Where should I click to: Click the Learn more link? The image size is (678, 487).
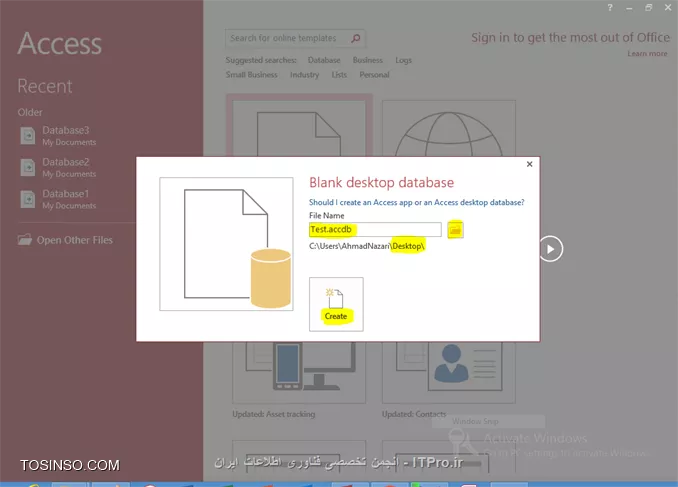point(647,54)
